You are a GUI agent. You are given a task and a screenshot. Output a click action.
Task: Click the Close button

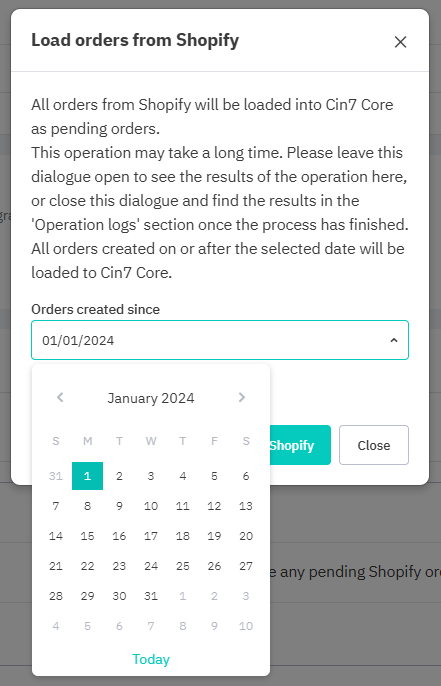click(x=374, y=445)
